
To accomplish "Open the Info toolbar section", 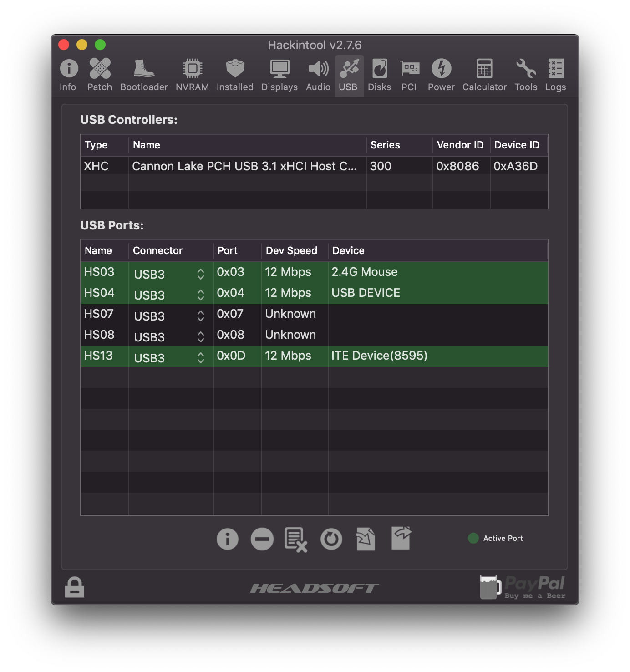I will pyautogui.click(x=69, y=75).
